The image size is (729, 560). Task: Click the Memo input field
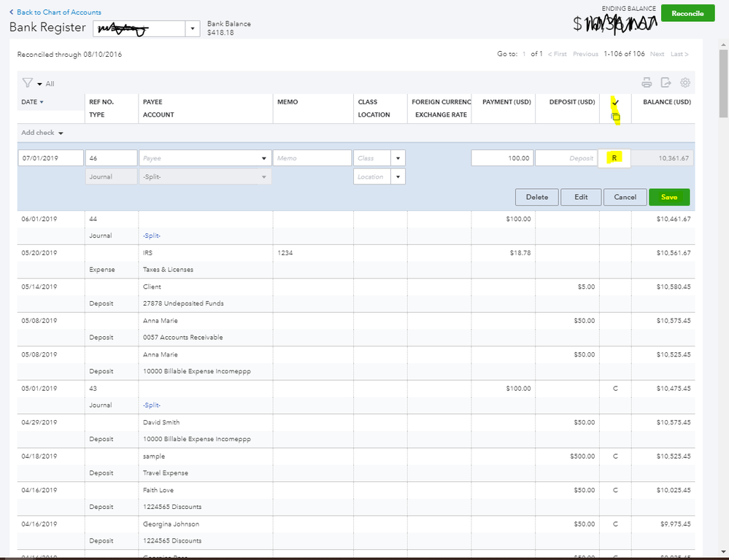tap(312, 158)
